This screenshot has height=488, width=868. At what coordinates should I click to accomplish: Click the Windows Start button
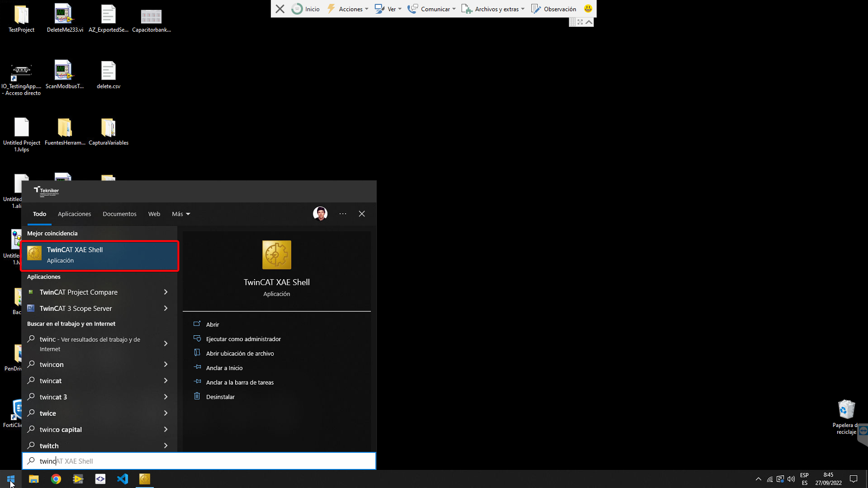[x=11, y=479]
